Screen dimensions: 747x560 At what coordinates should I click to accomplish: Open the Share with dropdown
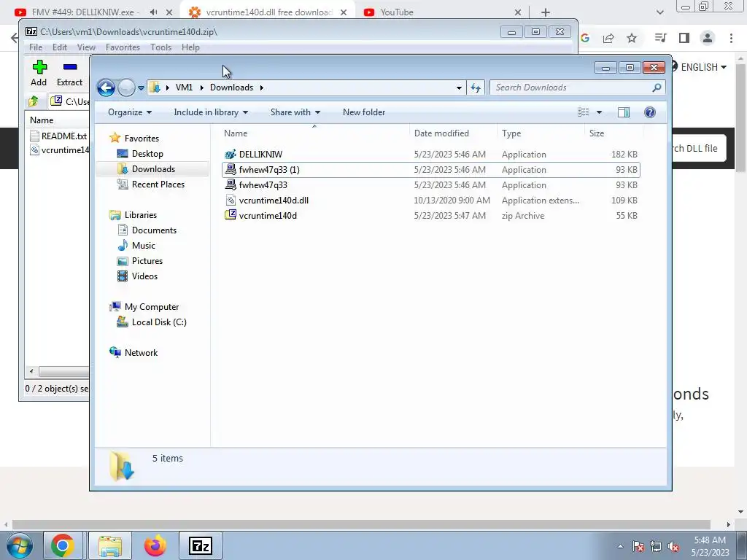tap(295, 112)
